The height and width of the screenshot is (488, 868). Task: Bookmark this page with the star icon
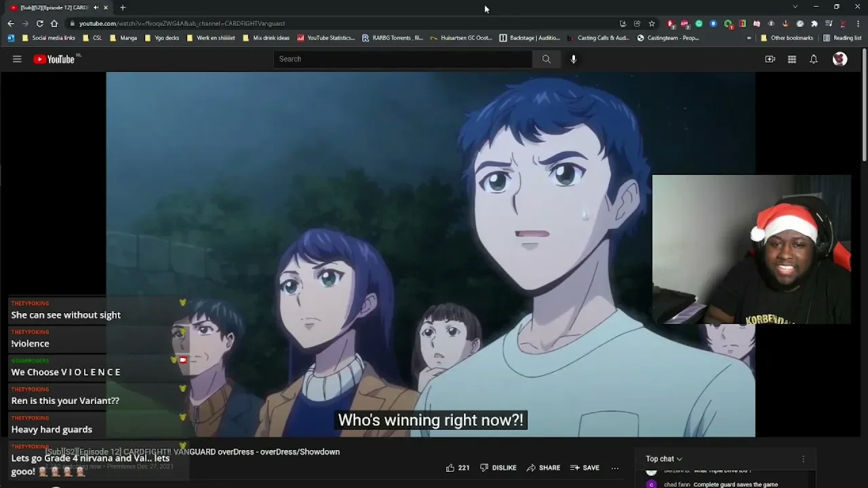point(652,23)
